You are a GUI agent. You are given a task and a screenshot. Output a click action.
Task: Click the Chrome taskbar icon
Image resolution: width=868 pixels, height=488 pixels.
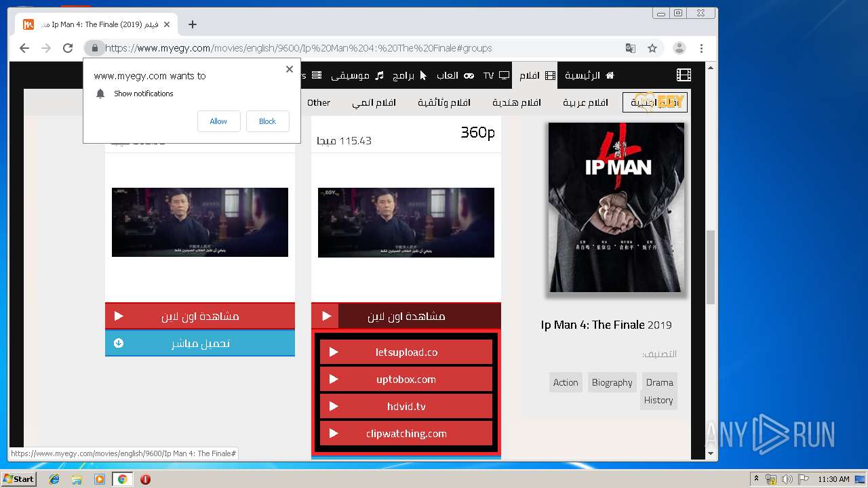(123, 479)
